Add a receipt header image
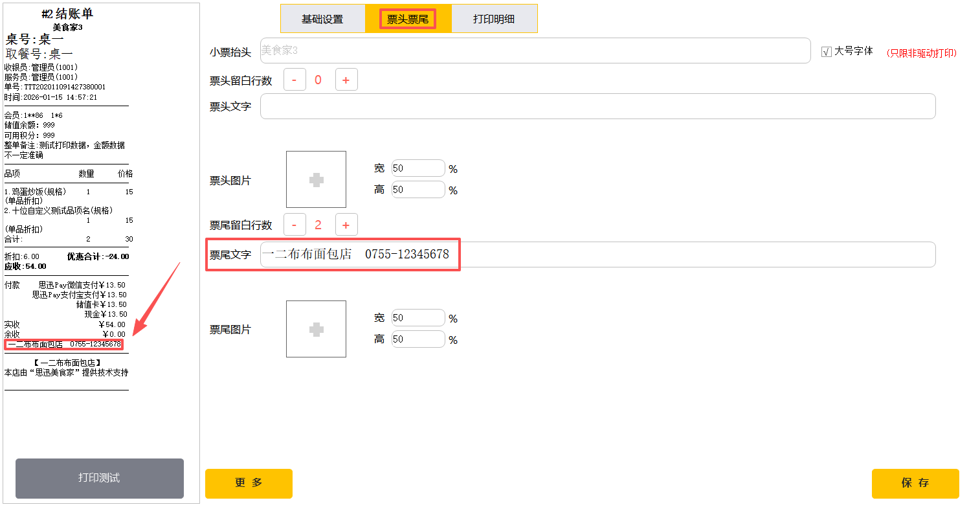This screenshot has height=509, width=980. click(x=316, y=179)
